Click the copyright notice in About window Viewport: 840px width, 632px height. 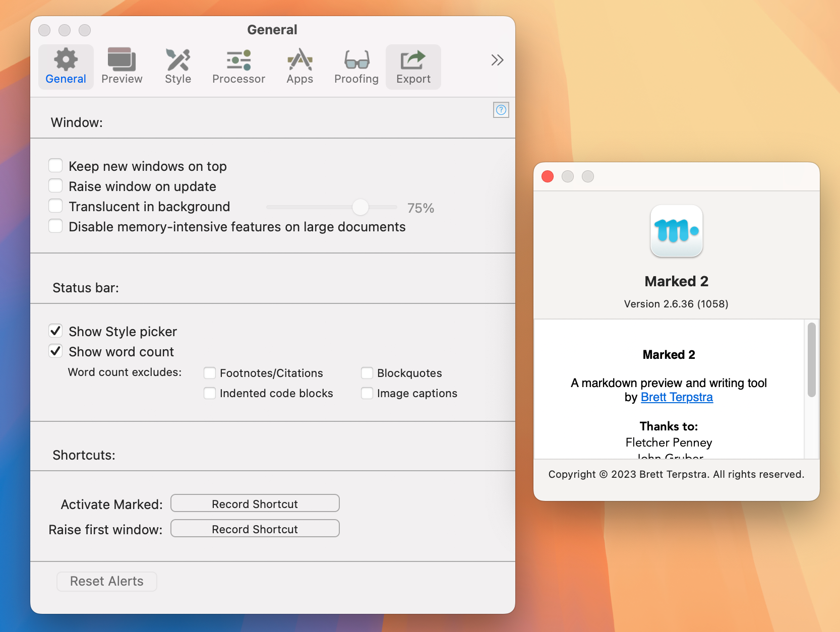click(x=676, y=474)
